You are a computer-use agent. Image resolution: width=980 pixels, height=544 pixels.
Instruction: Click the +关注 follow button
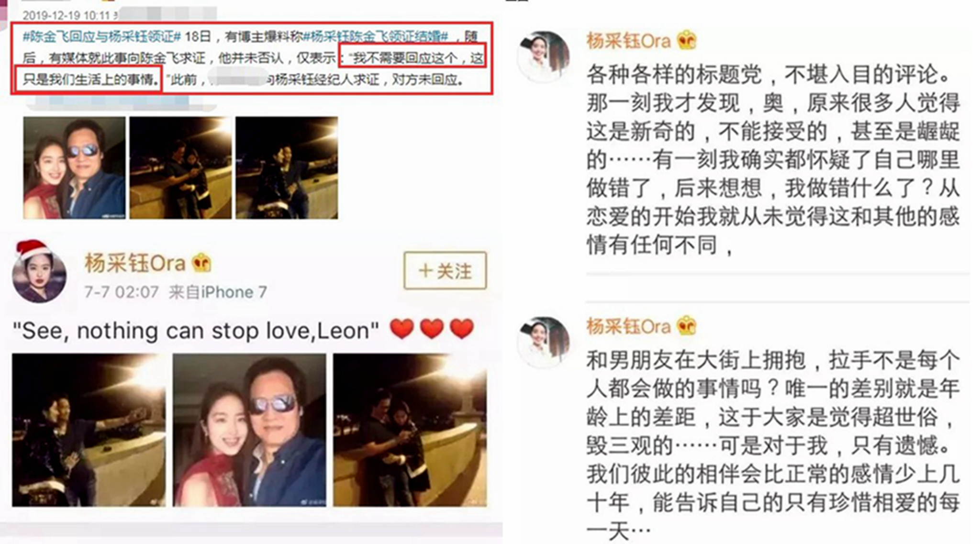(x=445, y=270)
